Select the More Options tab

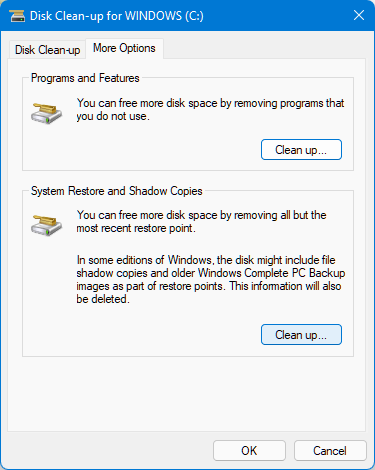pyautogui.click(x=124, y=48)
